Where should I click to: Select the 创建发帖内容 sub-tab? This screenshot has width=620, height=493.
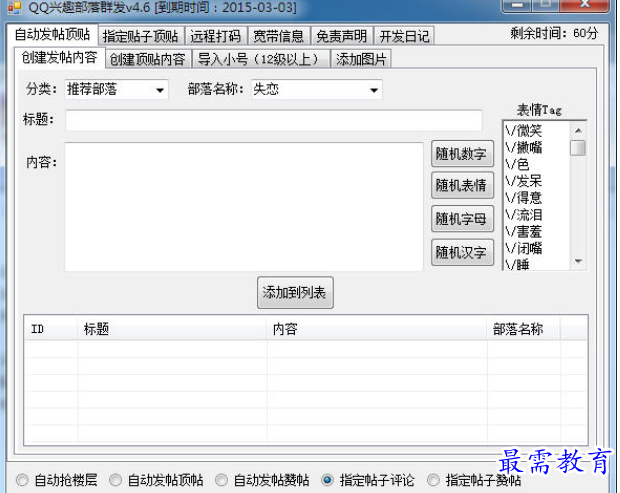[x=59, y=58]
